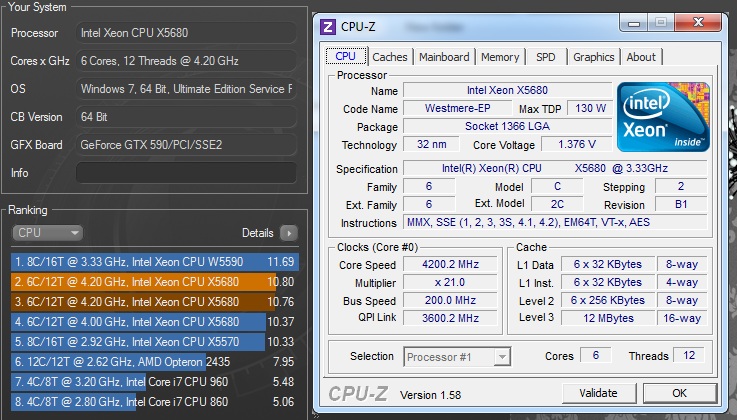Select ranking row 2 X5680 scoring 10.80
This screenshot has height=420, width=737.
[x=155, y=282]
